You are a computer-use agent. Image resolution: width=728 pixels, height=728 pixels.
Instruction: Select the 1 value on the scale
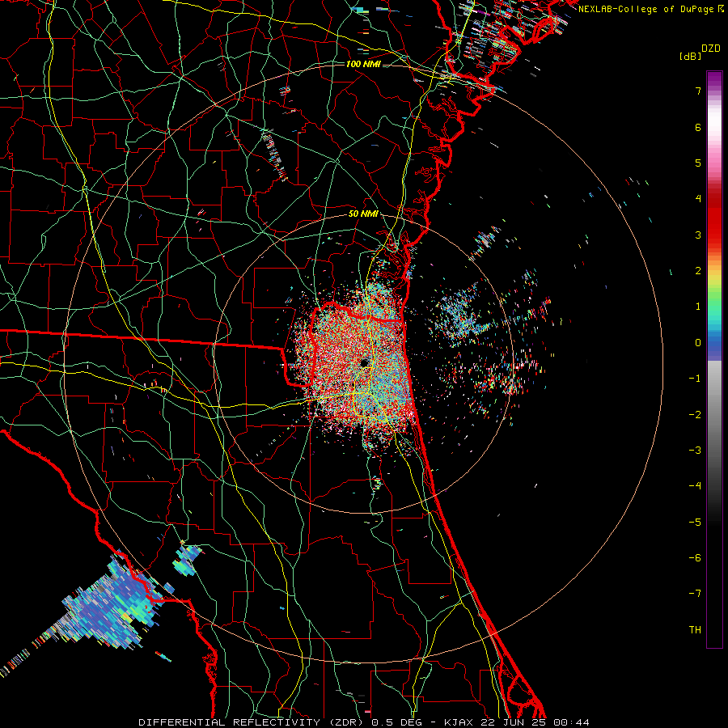point(698,307)
